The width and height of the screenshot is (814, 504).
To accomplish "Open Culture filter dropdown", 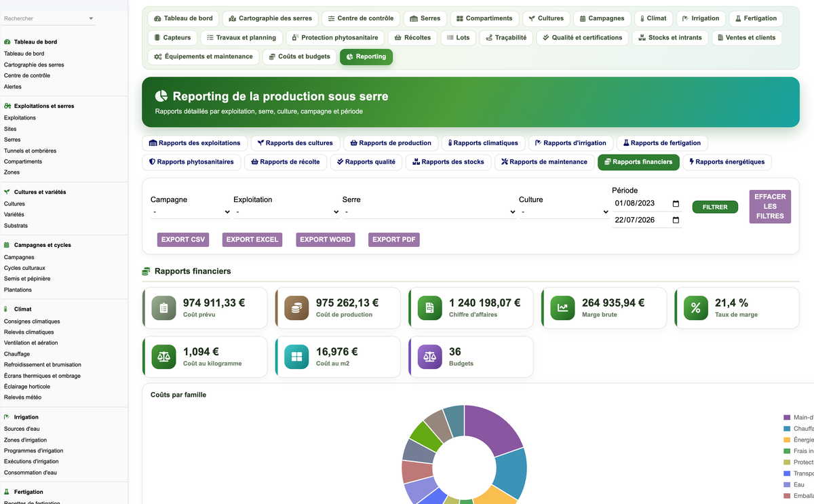I will pos(564,212).
